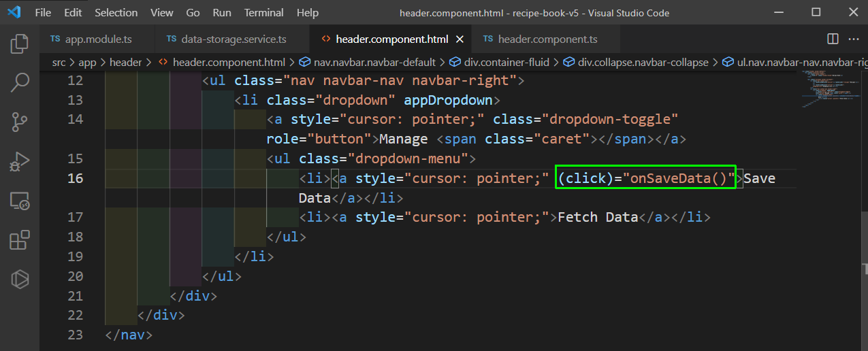
Task: Open the Edit menu
Action: click(x=73, y=13)
